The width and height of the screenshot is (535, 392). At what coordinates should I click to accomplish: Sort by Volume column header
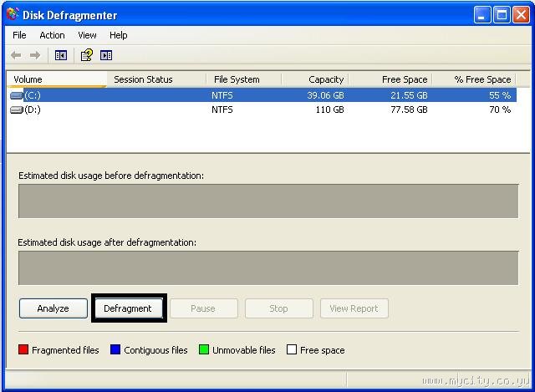point(57,79)
